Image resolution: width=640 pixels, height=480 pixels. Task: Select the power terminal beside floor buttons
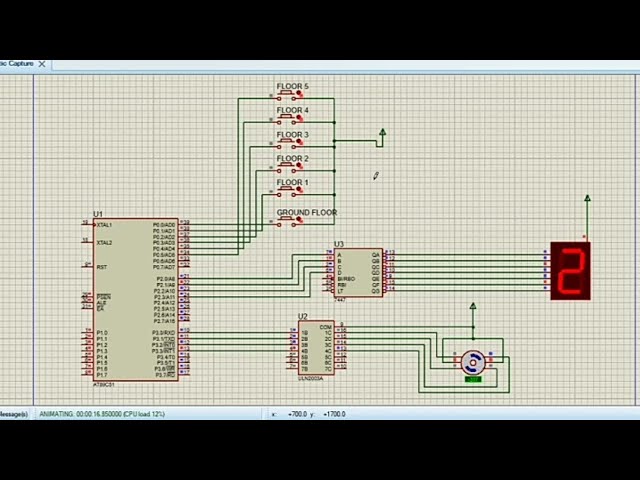(382, 133)
